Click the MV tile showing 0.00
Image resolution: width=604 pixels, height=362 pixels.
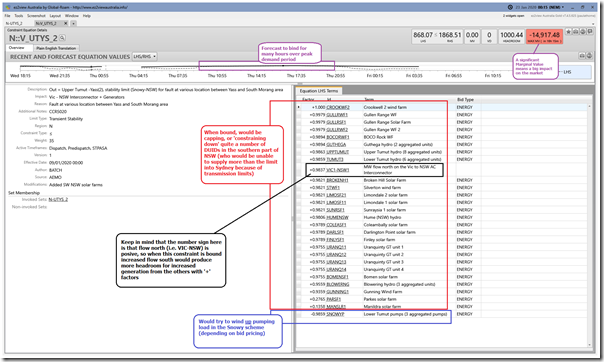point(472,37)
